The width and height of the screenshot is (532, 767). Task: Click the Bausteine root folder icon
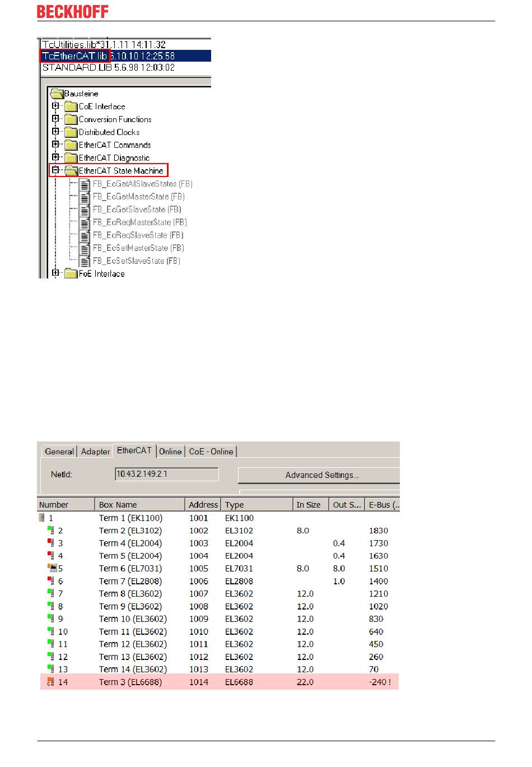tap(57, 94)
